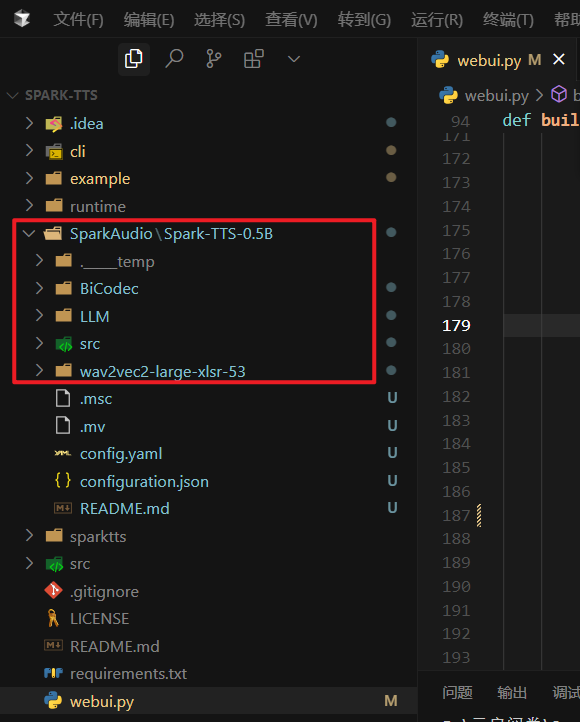The height and width of the screenshot is (722, 580).
Task: Open the Explorer view icon
Action: click(x=133, y=59)
